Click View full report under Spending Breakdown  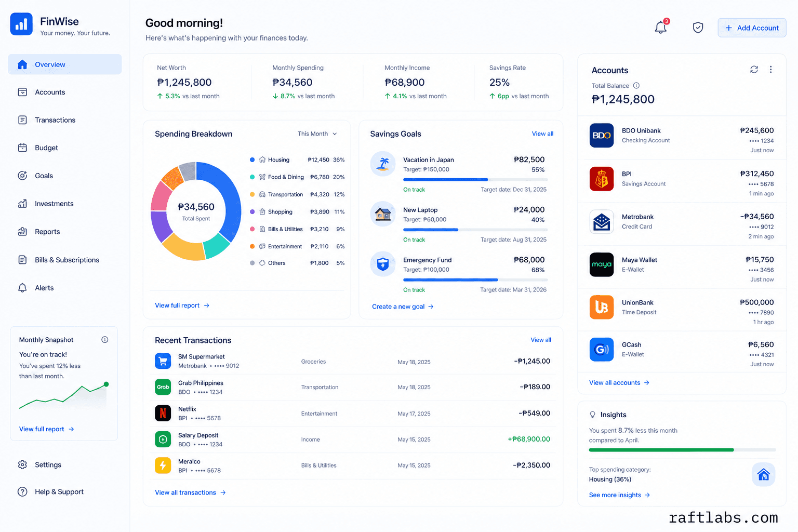[182, 305]
